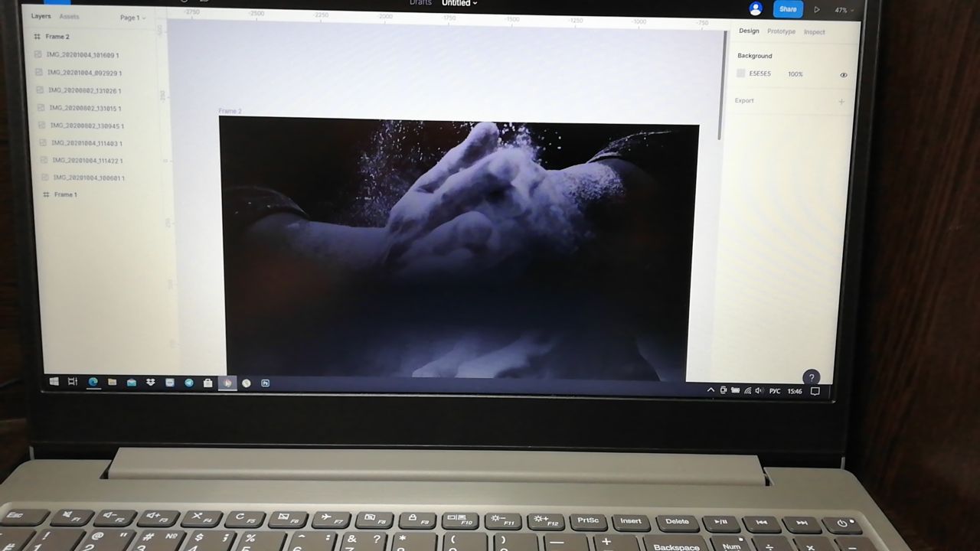Click image icon of layer IMG_20201004_111403 1
This screenshot has width=980, height=551.
43,143
